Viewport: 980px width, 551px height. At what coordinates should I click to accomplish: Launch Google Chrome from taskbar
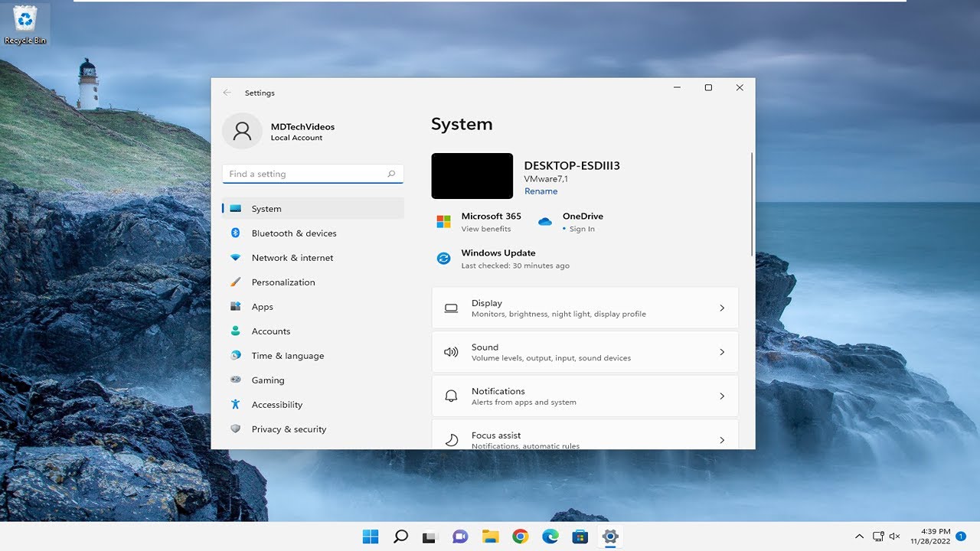coord(520,536)
